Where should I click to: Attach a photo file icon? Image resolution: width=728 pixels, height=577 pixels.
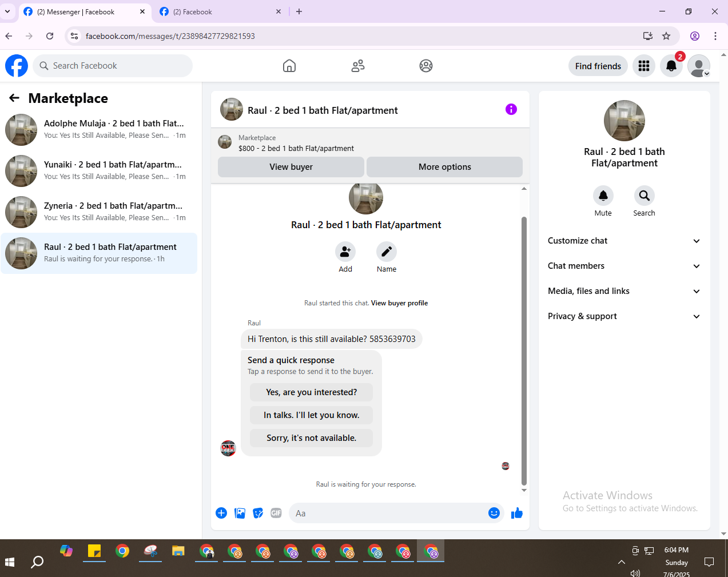240,513
